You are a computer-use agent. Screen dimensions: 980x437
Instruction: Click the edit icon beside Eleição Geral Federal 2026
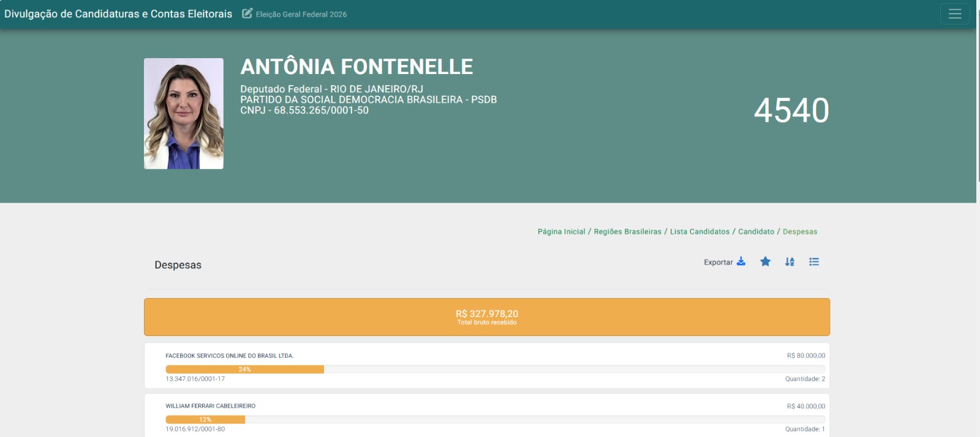247,13
